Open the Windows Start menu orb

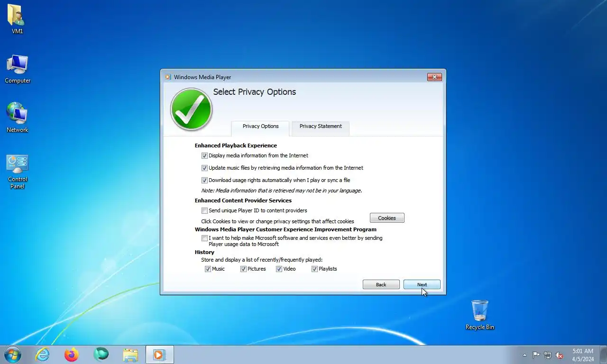click(x=13, y=355)
